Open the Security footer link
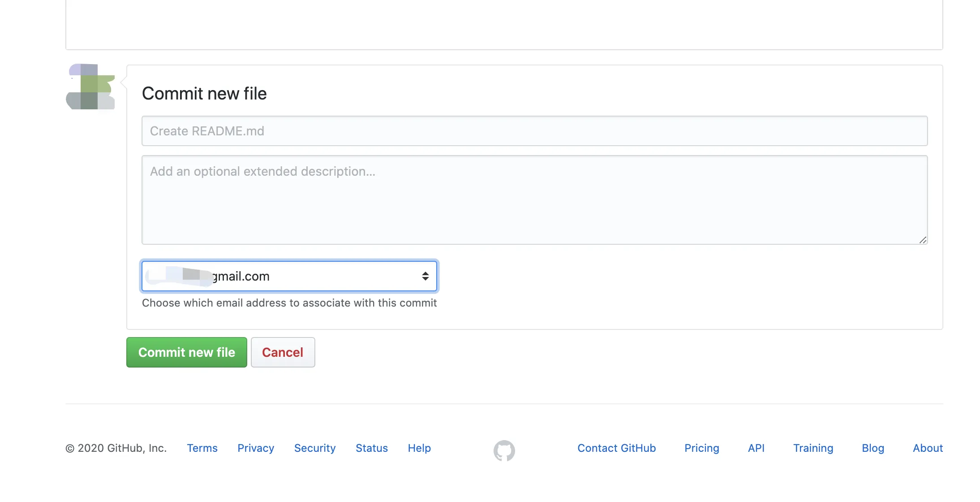This screenshot has height=502, width=980. tap(314, 448)
